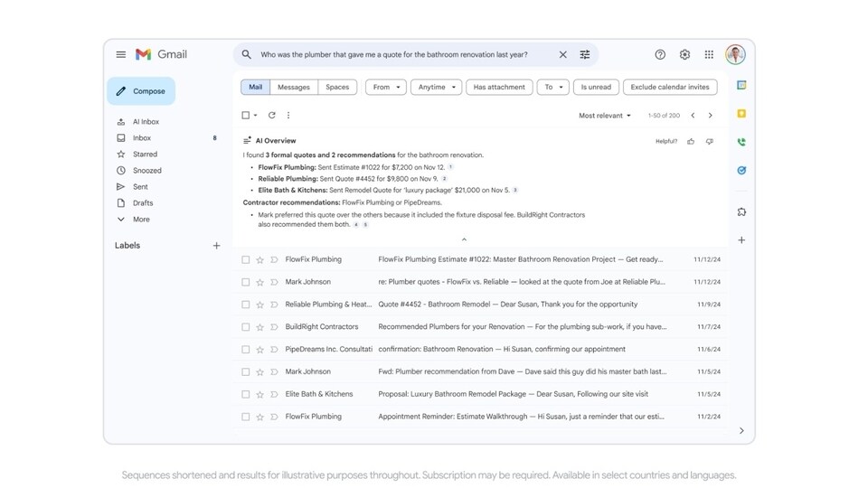This screenshot has height=488, width=868.
Task: Open select-all dropdown arrow
Action: (255, 116)
